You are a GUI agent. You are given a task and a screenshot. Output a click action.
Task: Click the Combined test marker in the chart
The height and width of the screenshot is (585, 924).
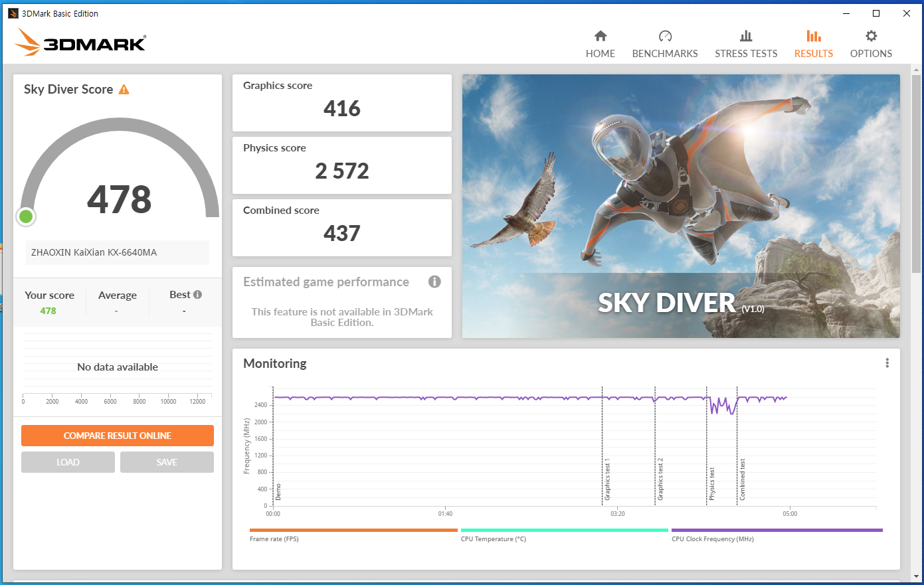pyautogui.click(x=743, y=479)
